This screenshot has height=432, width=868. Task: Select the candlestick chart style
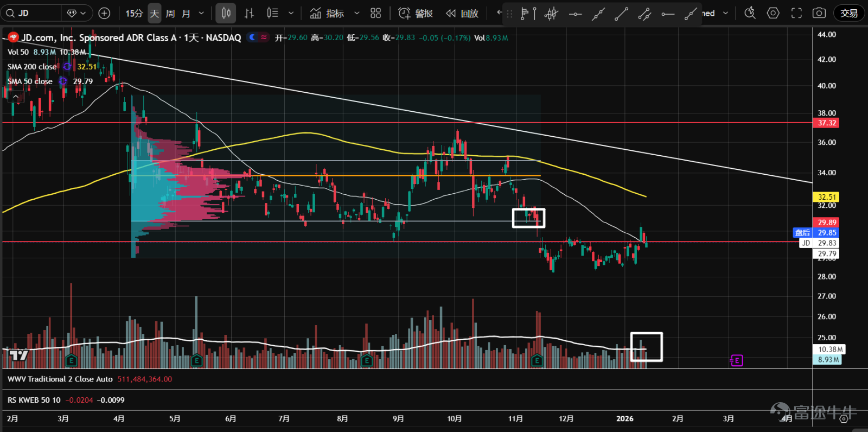pyautogui.click(x=226, y=13)
